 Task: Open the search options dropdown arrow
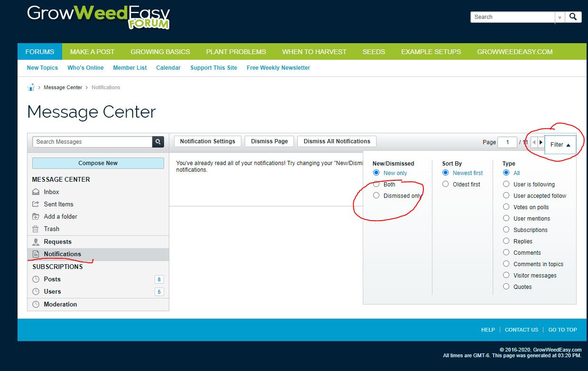560,18
